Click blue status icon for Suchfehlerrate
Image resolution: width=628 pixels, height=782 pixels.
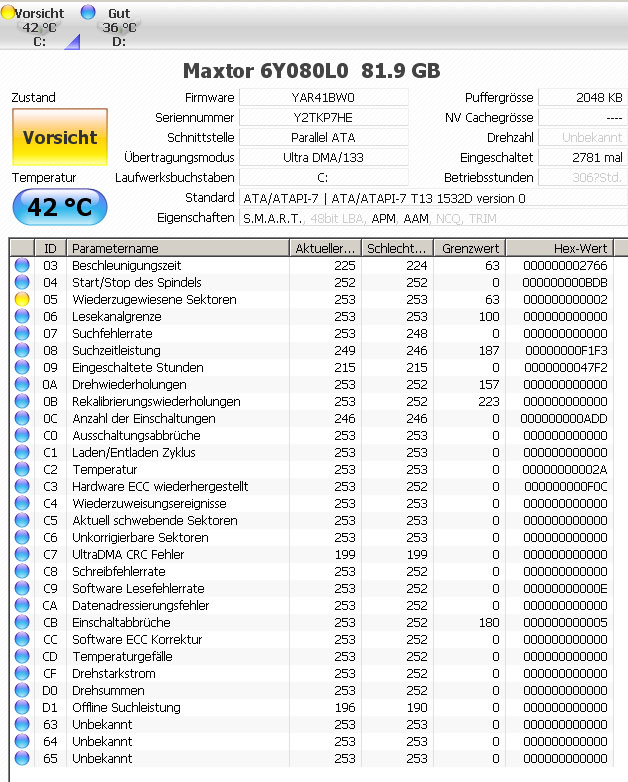click(22, 333)
